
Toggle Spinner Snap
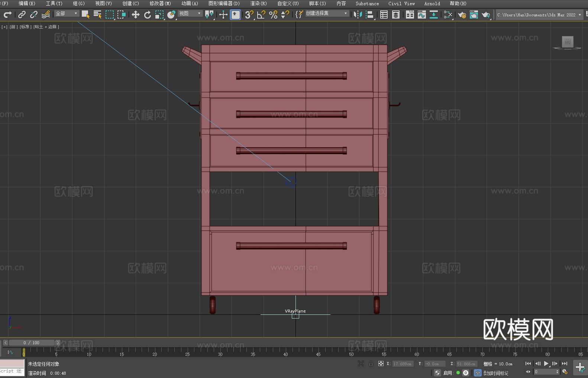coord(285,14)
